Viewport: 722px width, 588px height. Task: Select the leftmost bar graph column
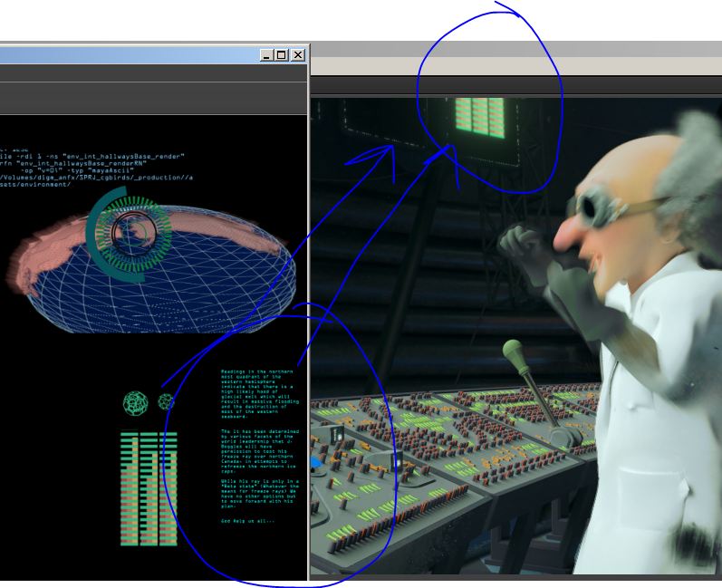click(x=129, y=489)
